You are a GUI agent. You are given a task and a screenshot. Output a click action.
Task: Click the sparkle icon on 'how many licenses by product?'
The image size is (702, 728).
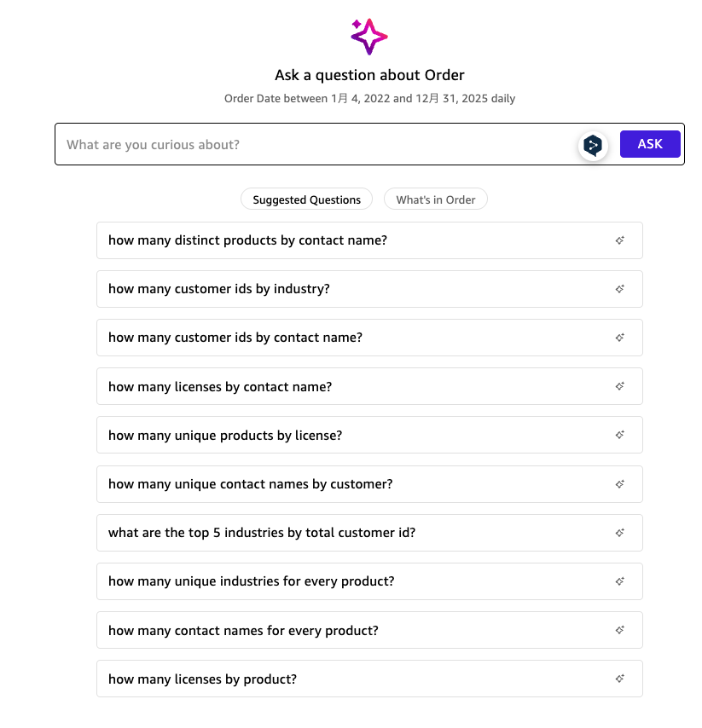click(620, 679)
